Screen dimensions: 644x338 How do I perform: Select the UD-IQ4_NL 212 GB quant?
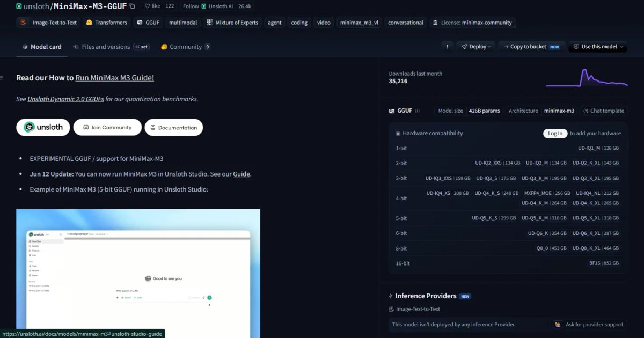tap(597, 193)
